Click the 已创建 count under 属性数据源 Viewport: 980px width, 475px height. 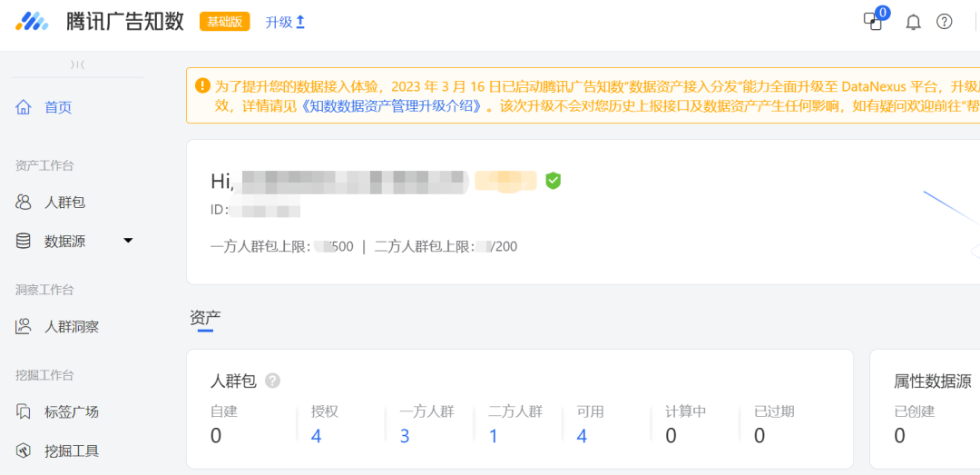click(899, 436)
